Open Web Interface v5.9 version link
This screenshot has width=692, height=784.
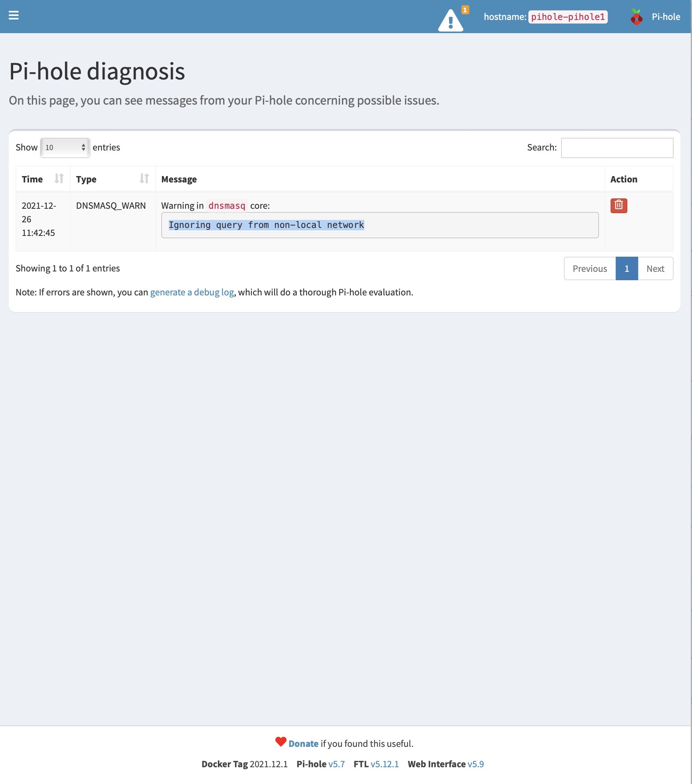[x=475, y=764]
